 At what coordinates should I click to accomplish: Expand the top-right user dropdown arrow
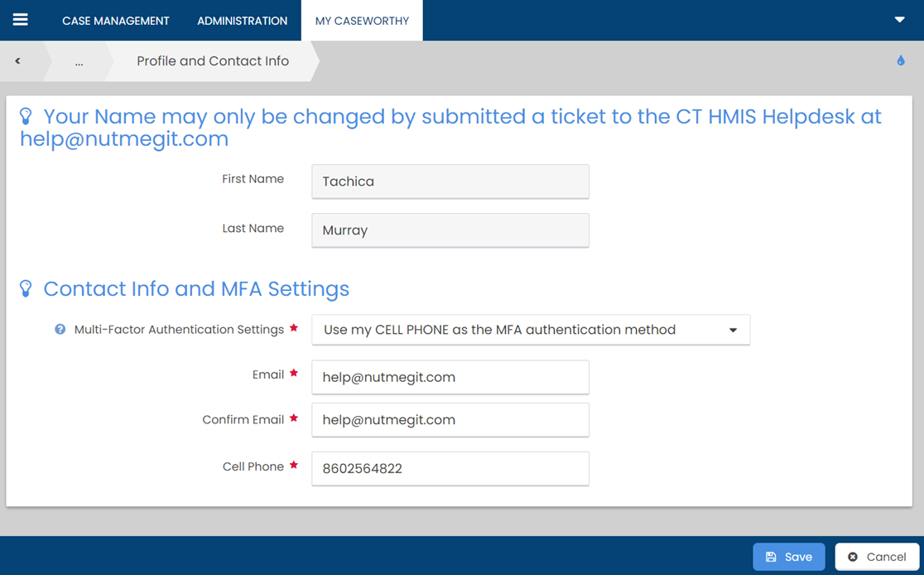click(899, 20)
